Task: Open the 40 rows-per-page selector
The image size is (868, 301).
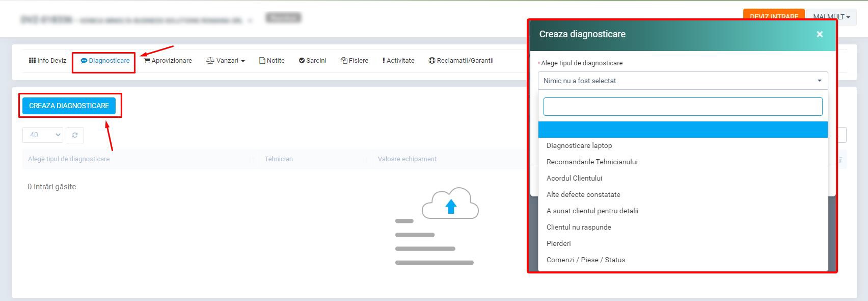Action: point(43,135)
